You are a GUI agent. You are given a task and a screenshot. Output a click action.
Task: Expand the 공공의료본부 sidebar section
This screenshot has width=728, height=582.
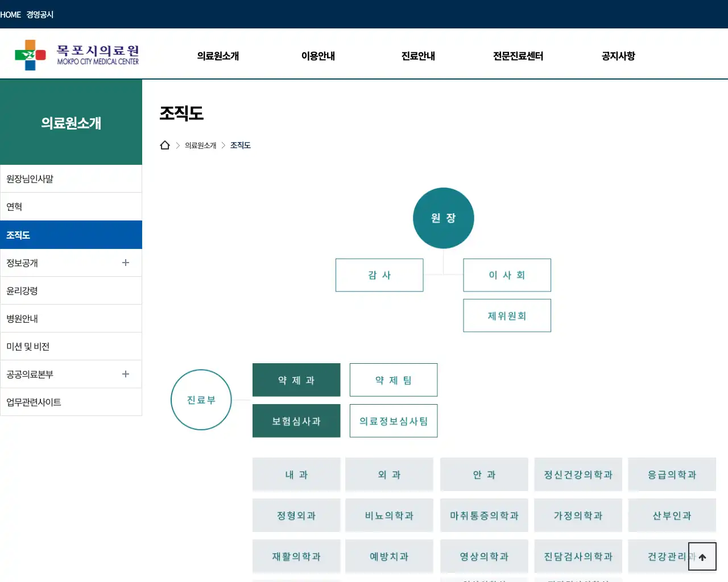[125, 374]
